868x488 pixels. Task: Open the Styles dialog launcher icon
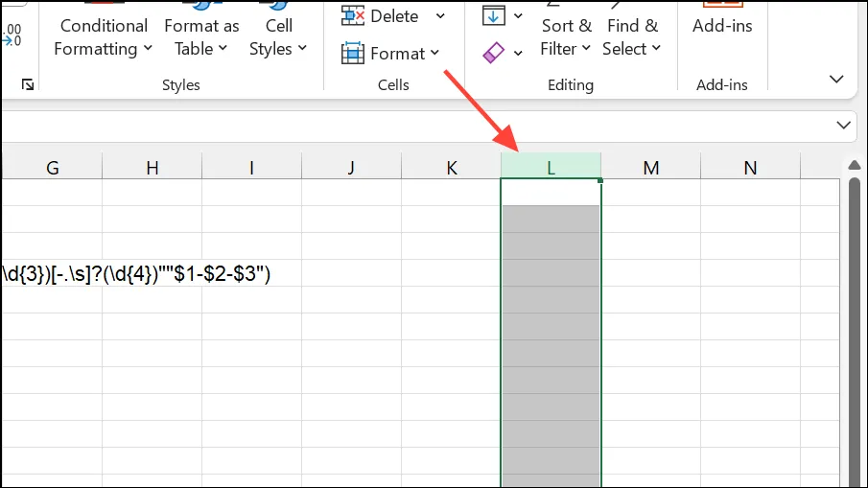28,84
